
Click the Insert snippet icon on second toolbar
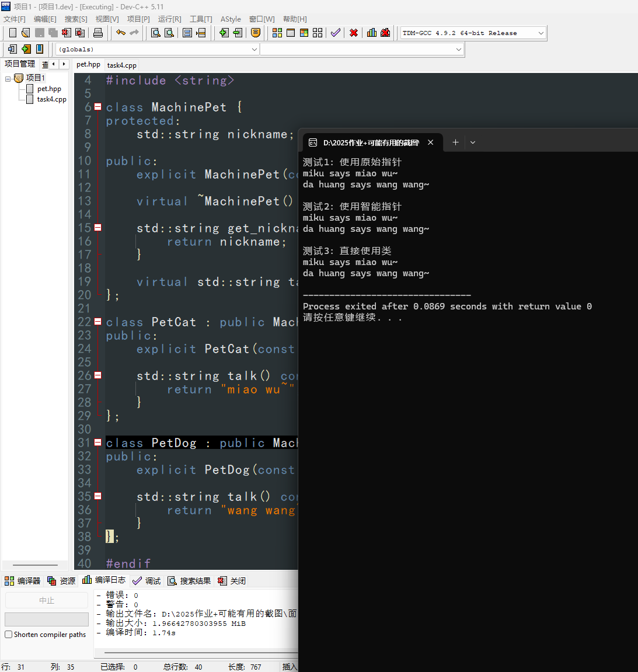point(12,49)
